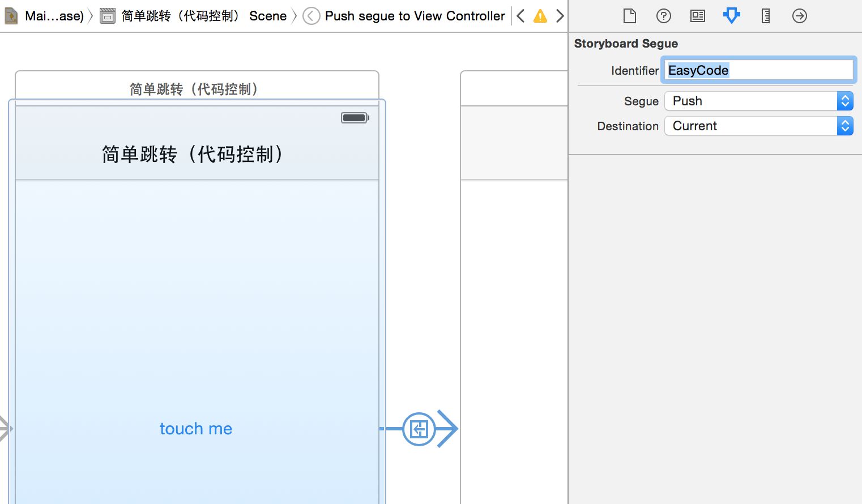The width and height of the screenshot is (862, 504).
Task: Click the touch me button
Action: [x=196, y=429]
